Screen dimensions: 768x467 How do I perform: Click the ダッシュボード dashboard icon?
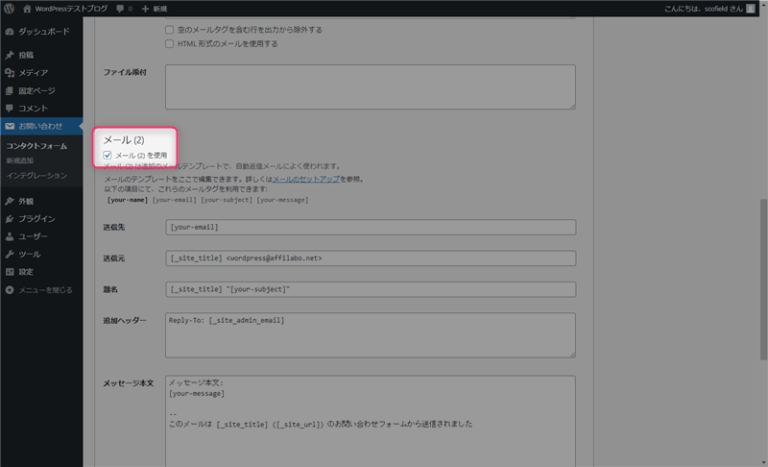pos(10,33)
